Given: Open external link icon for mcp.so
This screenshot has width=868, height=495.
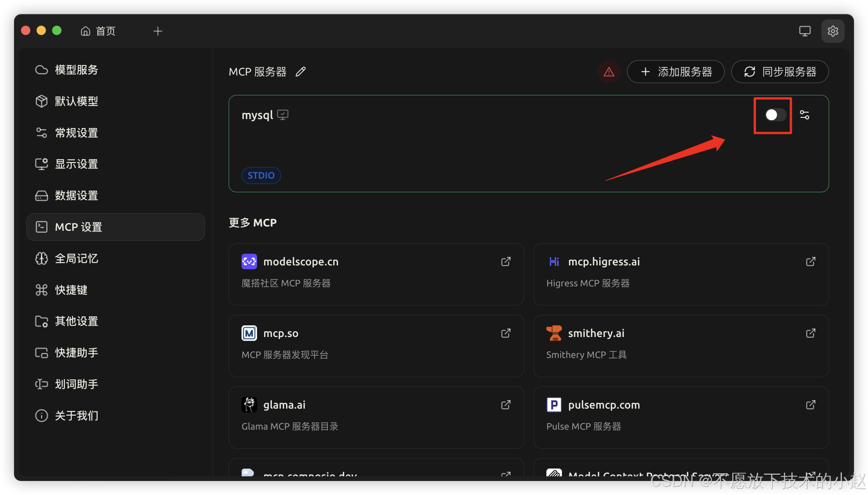Looking at the screenshot, I should pos(506,333).
